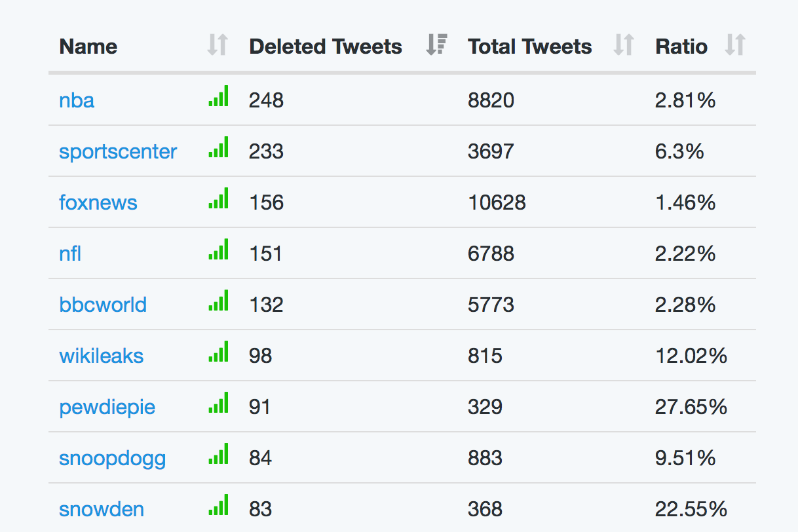
Task: Toggle the Deleted Tweets descending sort icon
Action: point(436,45)
